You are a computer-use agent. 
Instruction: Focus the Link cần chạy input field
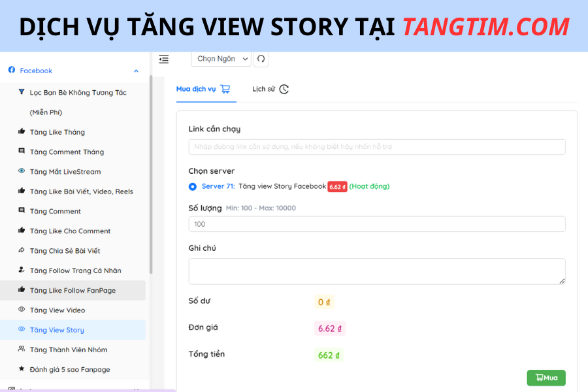coord(377,146)
